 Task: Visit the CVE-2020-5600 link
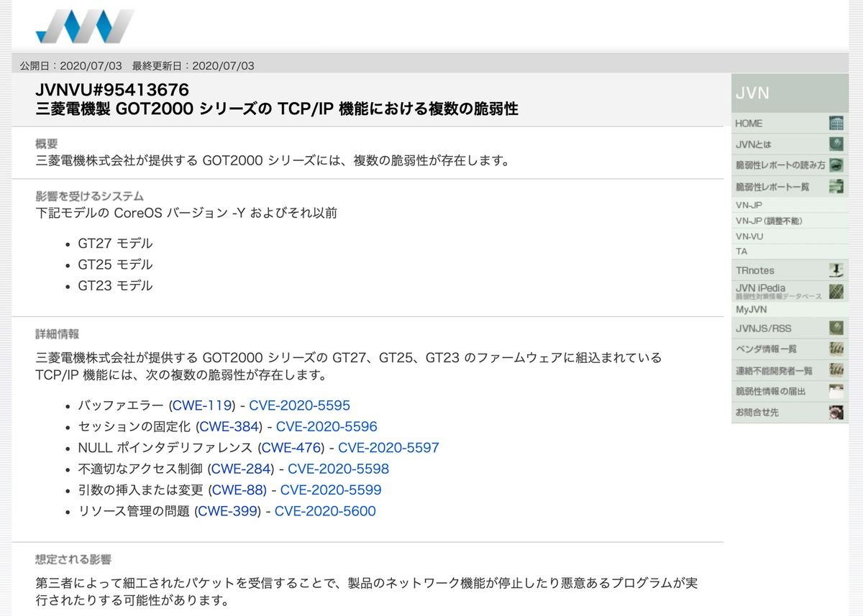pyautogui.click(x=325, y=511)
